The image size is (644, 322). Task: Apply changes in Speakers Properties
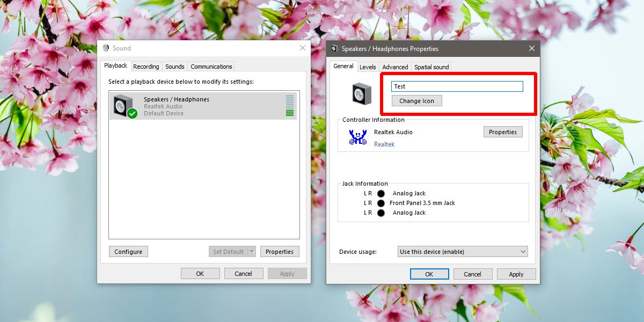[516, 274]
